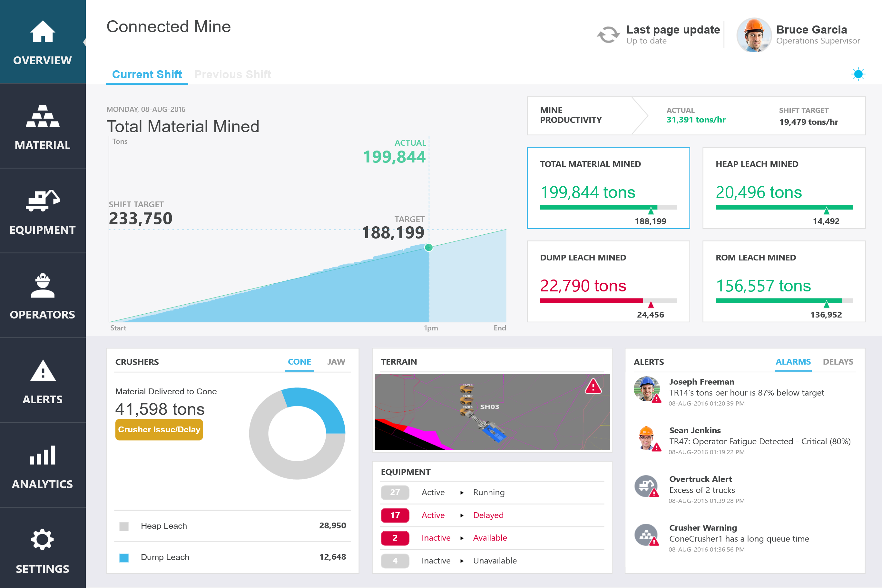
Task: Click the red terrain warning icon
Action: click(x=593, y=386)
